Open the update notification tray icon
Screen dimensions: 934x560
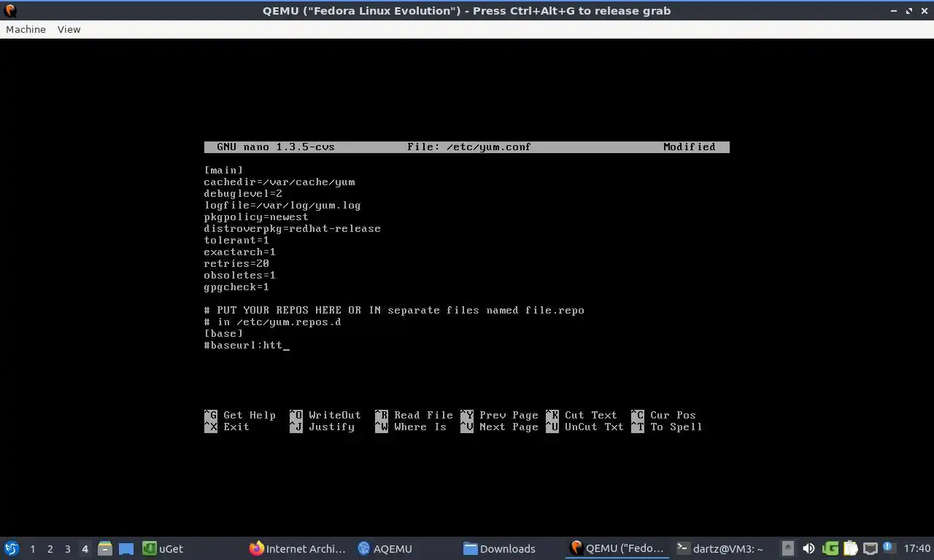(x=889, y=548)
